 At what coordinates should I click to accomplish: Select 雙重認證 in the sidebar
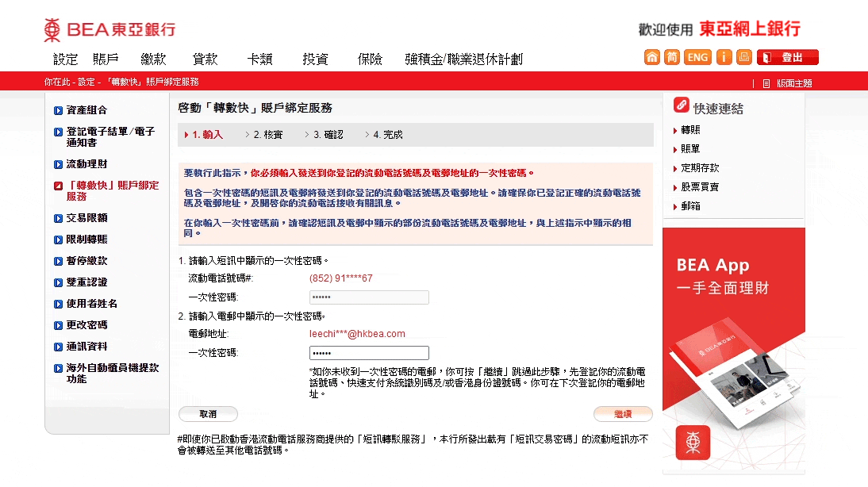[86, 282]
